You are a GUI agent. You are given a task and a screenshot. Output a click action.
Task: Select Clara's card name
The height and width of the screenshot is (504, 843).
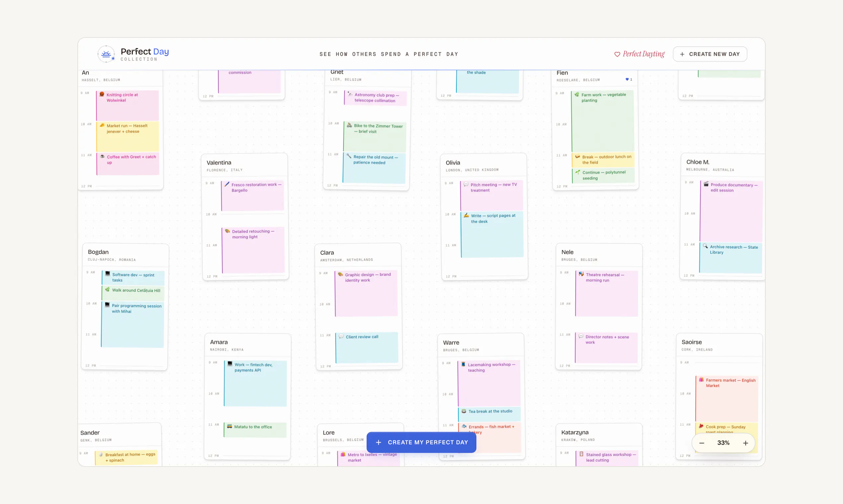click(x=327, y=253)
